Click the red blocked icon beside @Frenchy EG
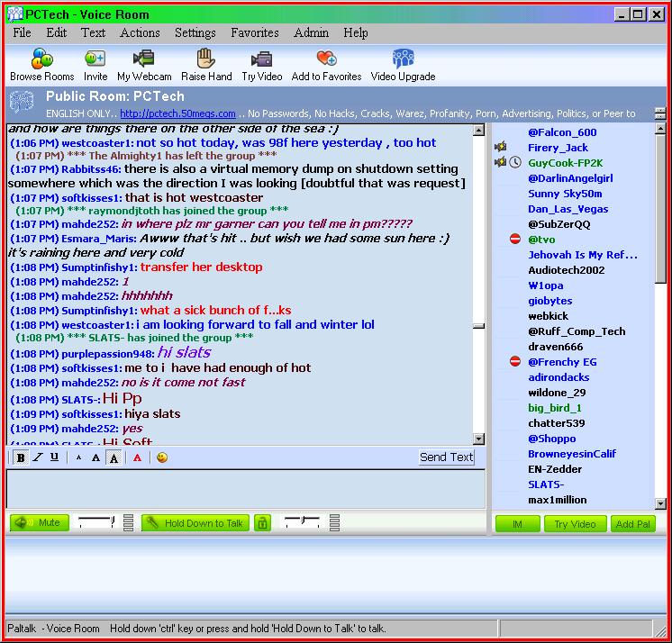Image resolution: width=672 pixels, height=643 pixels. click(515, 361)
